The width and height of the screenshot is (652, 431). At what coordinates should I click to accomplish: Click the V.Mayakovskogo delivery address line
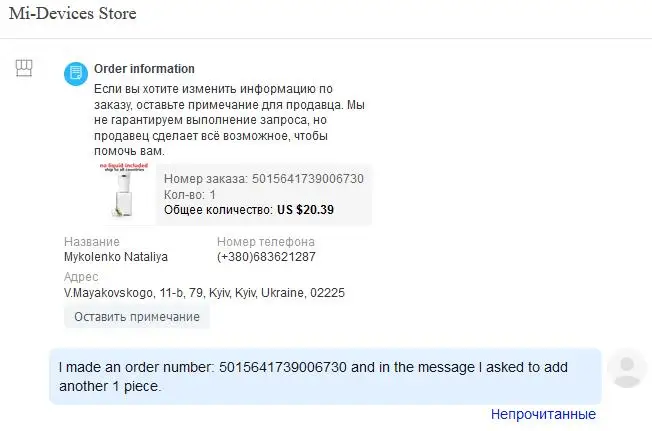point(204,293)
